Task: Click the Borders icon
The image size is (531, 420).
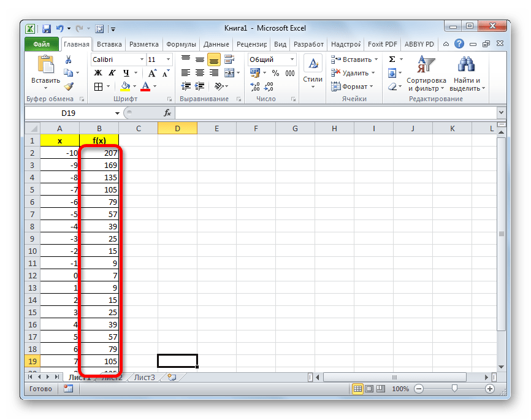Action: click(98, 86)
